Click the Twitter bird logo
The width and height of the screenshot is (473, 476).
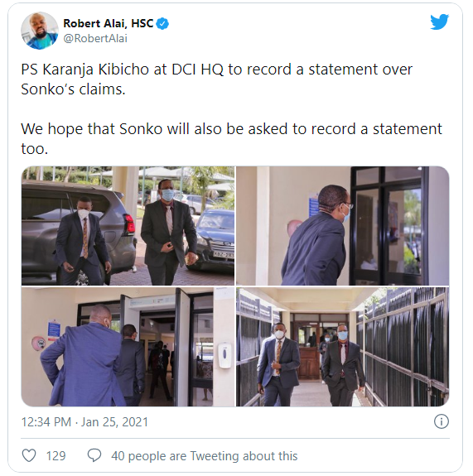(439, 22)
